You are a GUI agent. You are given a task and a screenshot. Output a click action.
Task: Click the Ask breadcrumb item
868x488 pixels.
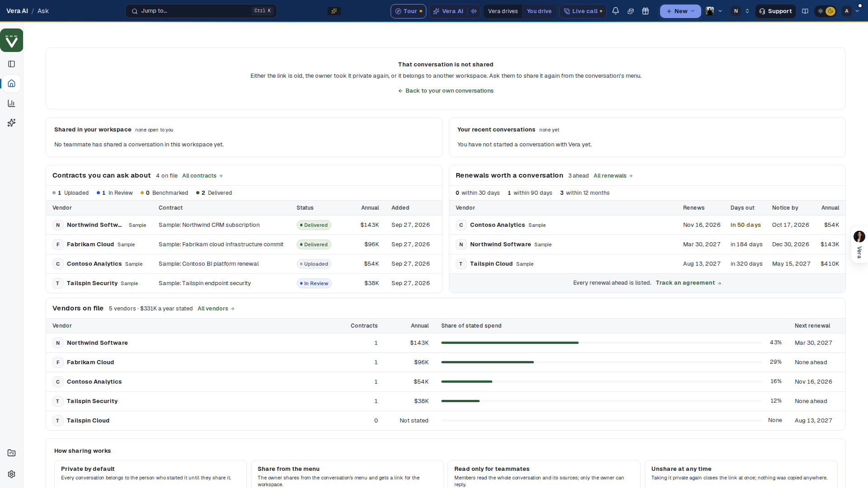point(43,11)
